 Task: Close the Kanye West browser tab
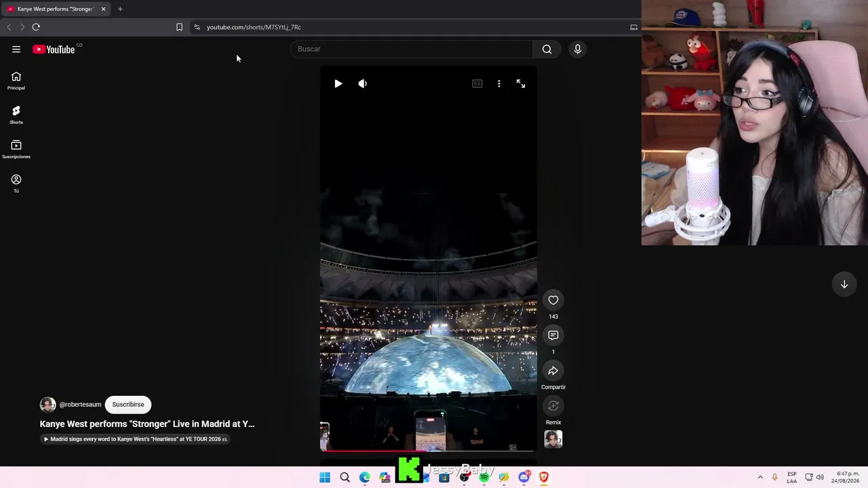(103, 9)
